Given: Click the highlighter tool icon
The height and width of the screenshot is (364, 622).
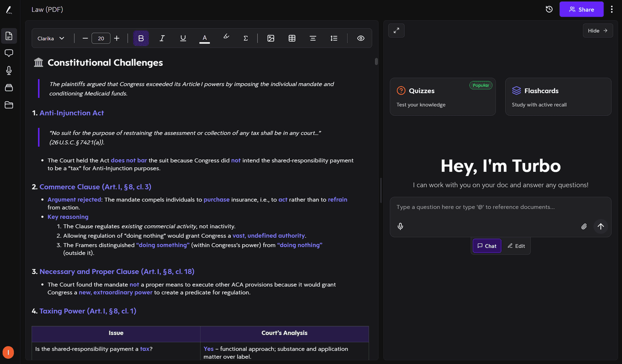Looking at the screenshot, I should (x=226, y=38).
